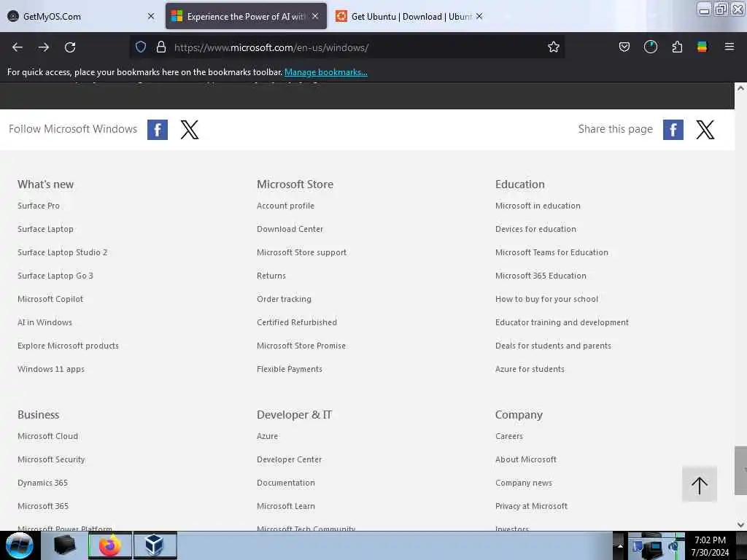Open Deals for students and parents
The image size is (747, 560).
[x=553, y=346]
